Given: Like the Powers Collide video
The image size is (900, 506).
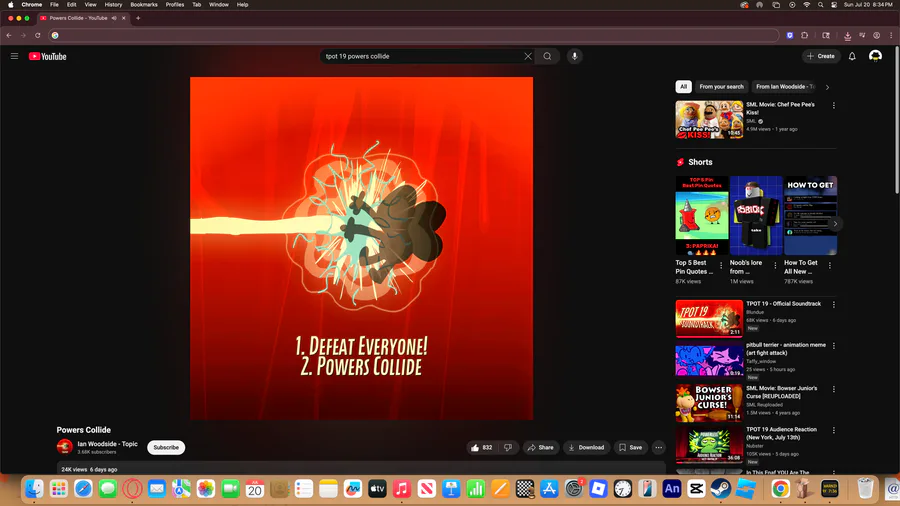Looking at the screenshot, I should click(482, 447).
